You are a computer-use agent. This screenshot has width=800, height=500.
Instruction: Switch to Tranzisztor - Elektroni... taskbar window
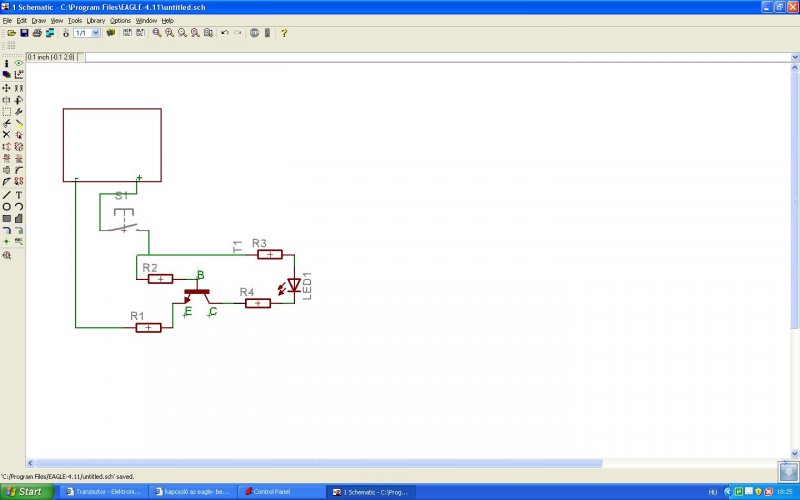click(104, 492)
